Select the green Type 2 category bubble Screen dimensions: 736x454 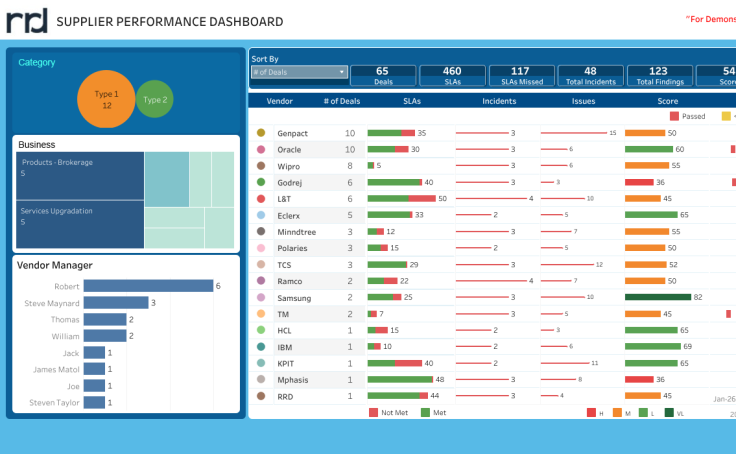(x=154, y=99)
